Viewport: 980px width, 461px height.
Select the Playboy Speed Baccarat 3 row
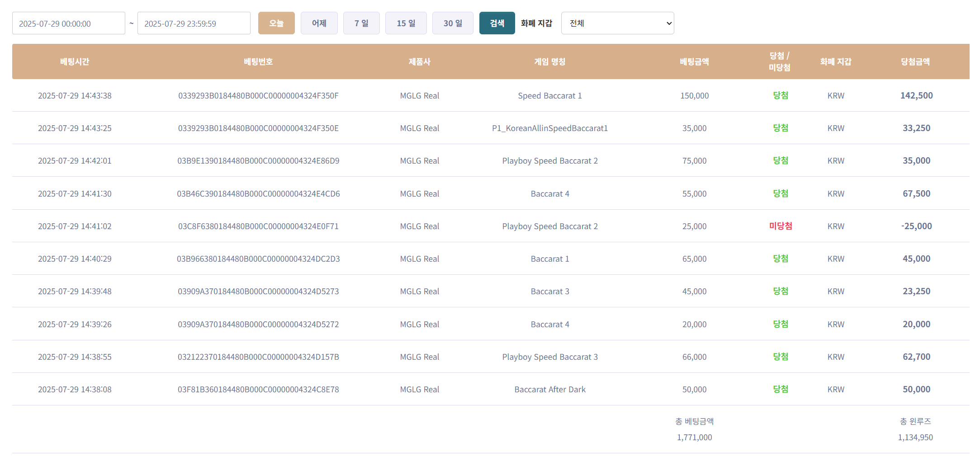549,357
